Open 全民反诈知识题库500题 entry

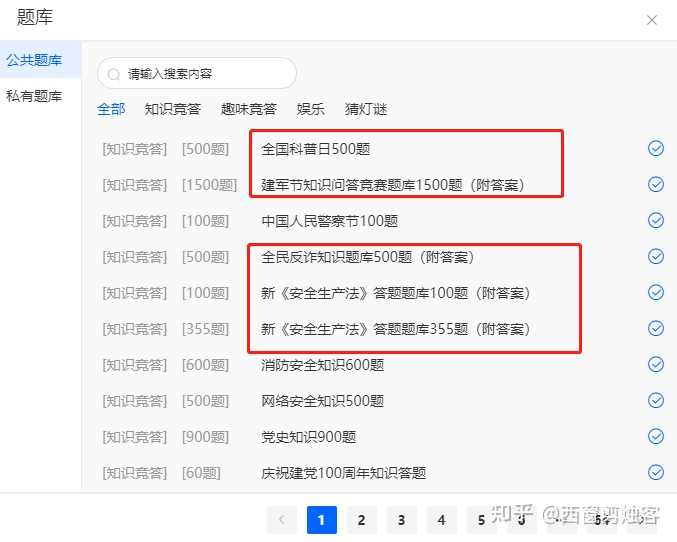point(367,257)
